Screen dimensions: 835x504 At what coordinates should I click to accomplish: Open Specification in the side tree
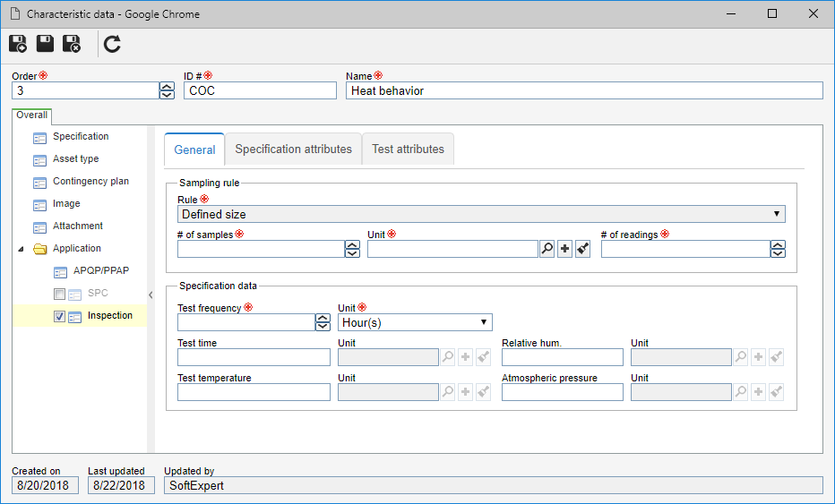[81, 136]
